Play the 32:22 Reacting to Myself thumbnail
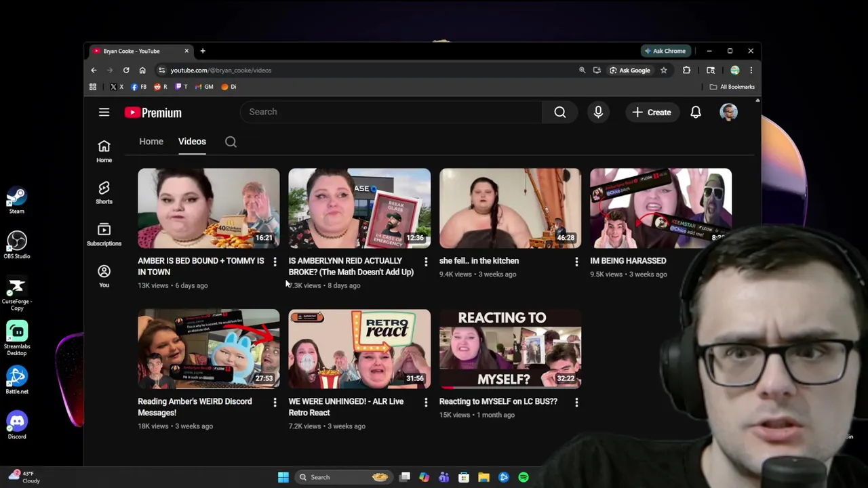868x488 pixels. [x=510, y=349]
